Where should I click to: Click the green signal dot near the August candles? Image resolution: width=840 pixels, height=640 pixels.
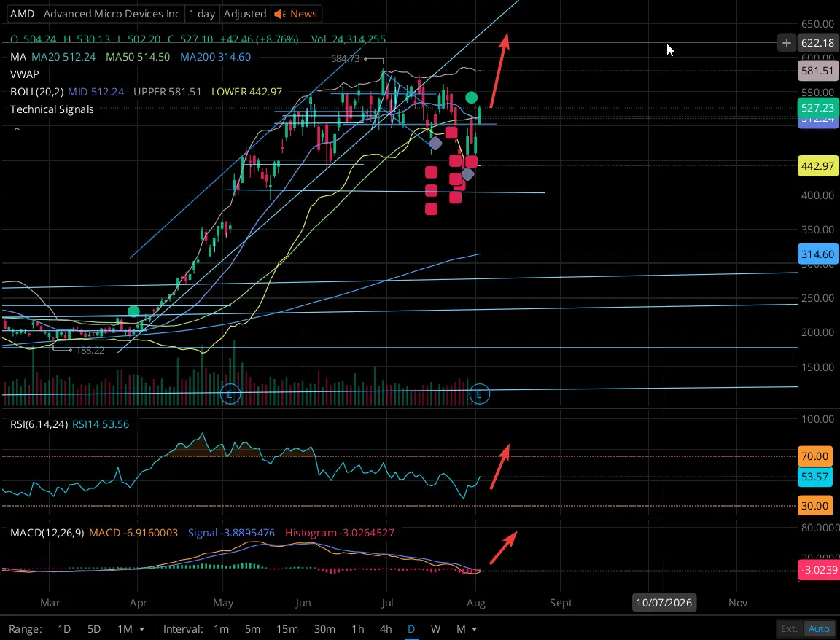coord(472,98)
